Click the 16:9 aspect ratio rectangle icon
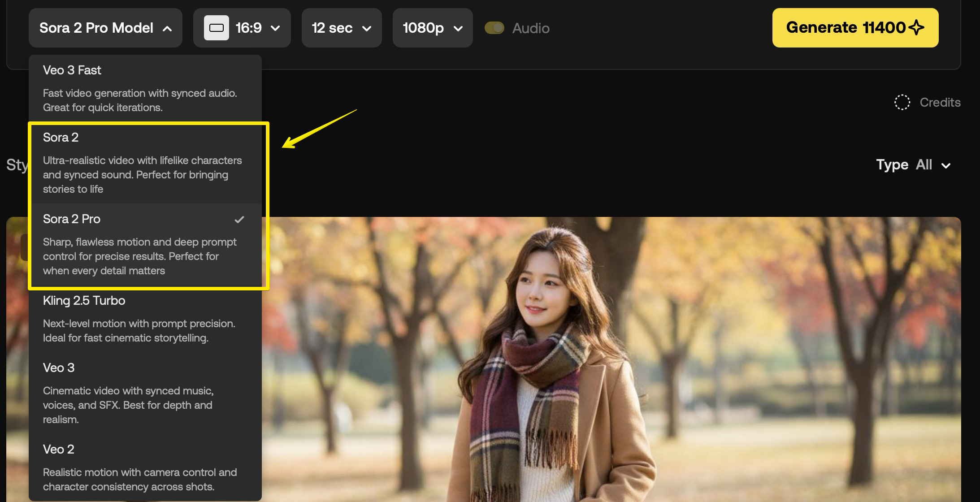The height and width of the screenshot is (502, 980). [217, 28]
